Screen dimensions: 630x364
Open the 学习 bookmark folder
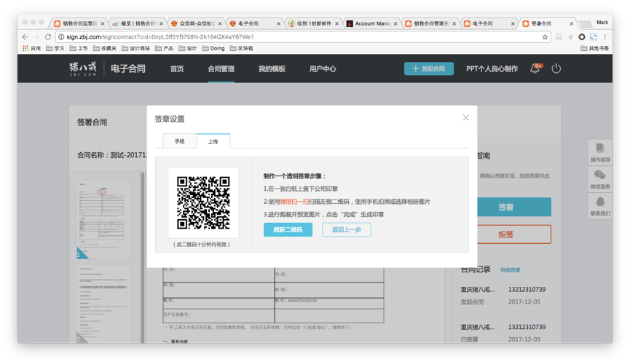pyautogui.click(x=55, y=48)
